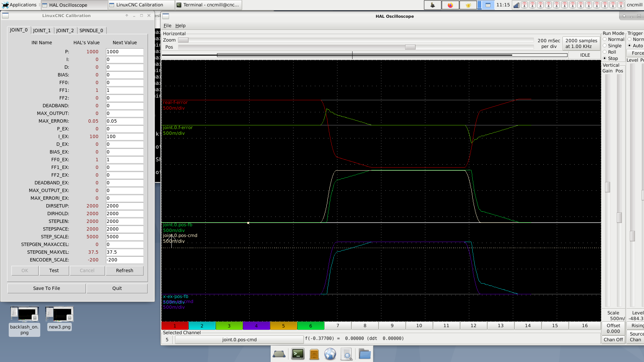Click the Test button
This screenshot has width=644, height=362.
tap(54, 270)
